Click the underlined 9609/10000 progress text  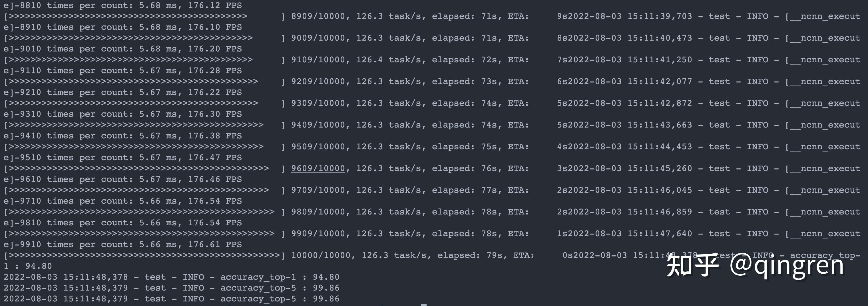318,168
